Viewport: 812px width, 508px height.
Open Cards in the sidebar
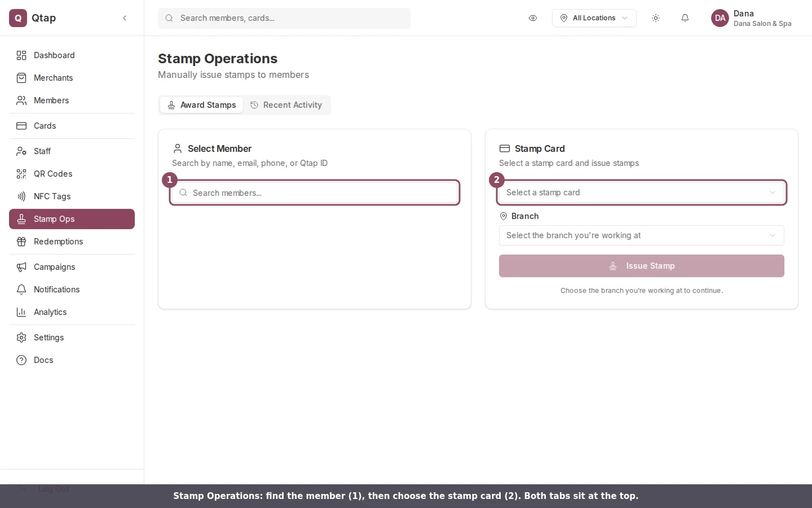[72, 126]
